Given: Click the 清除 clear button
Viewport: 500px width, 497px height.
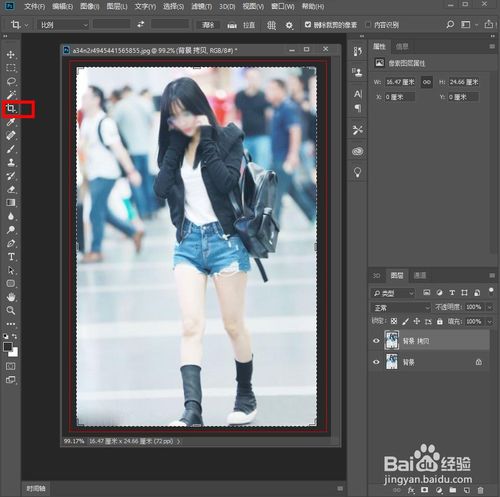Looking at the screenshot, I should [x=208, y=25].
